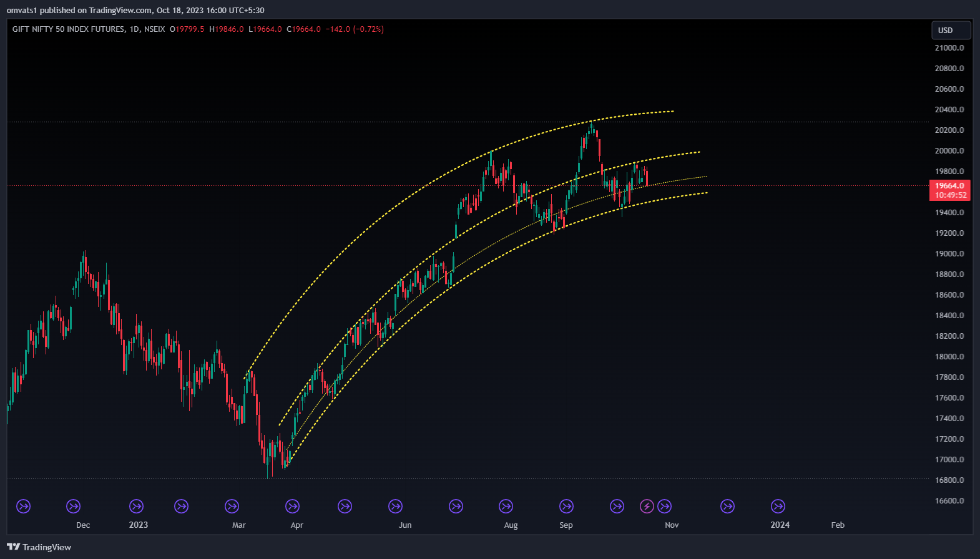Open the event icon above the Sep label
The width and height of the screenshot is (980, 559).
(x=566, y=507)
